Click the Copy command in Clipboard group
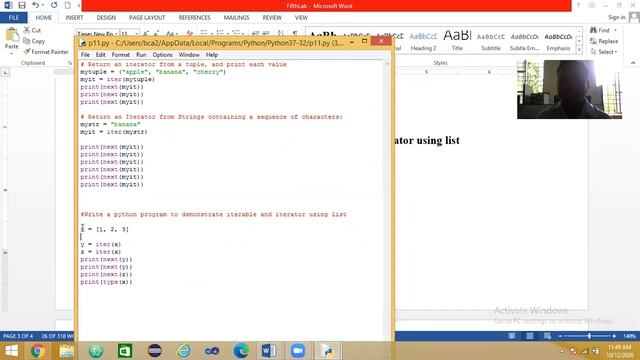Image resolution: width=640 pixels, height=360 pixels. (x=34, y=41)
